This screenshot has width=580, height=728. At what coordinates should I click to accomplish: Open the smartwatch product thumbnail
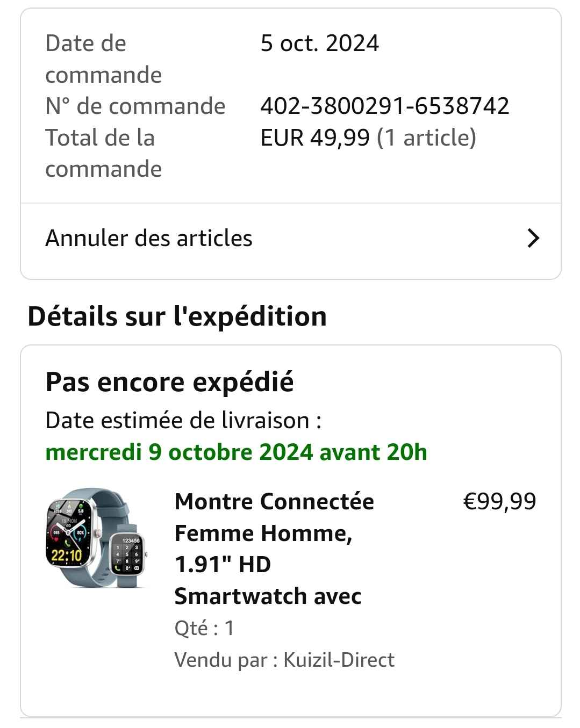[x=96, y=538]
